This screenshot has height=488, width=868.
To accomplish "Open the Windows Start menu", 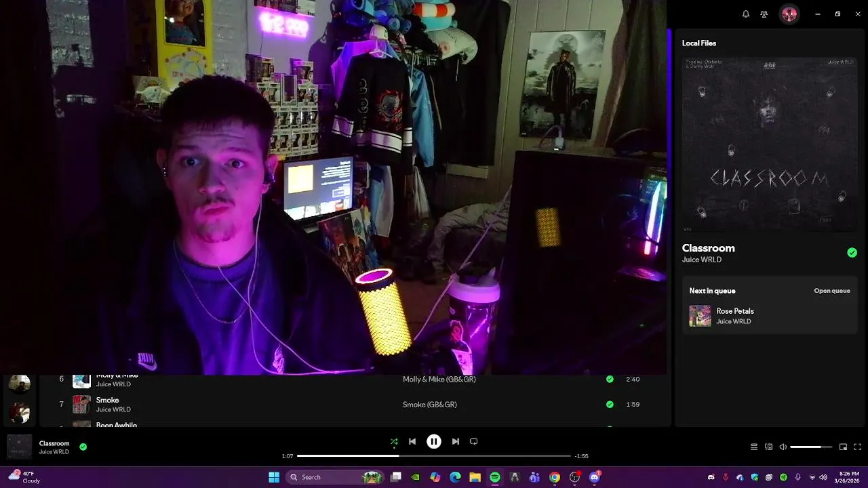I will pyautogui.click(x=274, y=477).
